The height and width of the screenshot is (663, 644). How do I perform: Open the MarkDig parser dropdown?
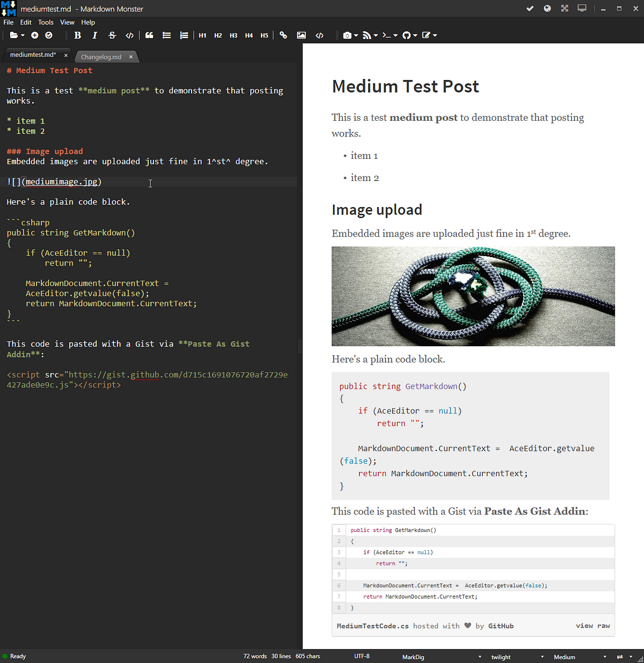[442, 657]
